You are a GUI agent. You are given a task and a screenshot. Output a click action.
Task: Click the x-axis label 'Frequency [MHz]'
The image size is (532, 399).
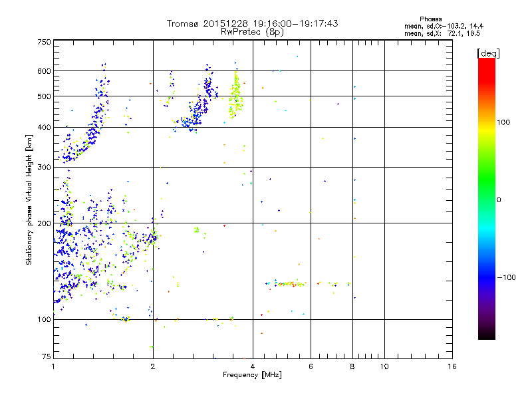(252, 375)
